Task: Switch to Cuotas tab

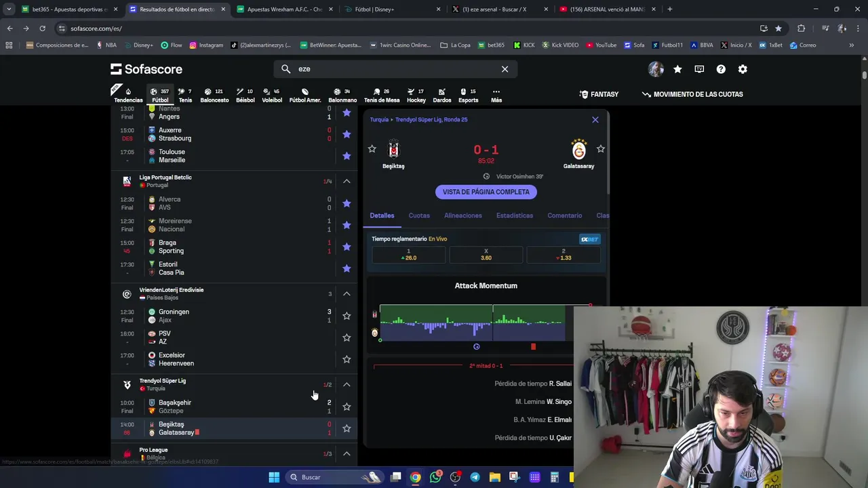Action: (419, 216)
